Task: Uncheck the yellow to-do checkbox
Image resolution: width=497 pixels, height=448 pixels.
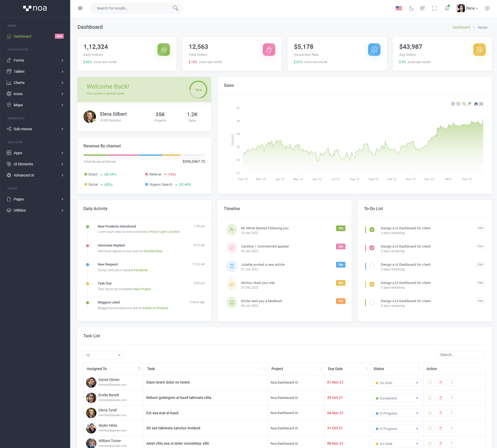Action: pos(372,284)
